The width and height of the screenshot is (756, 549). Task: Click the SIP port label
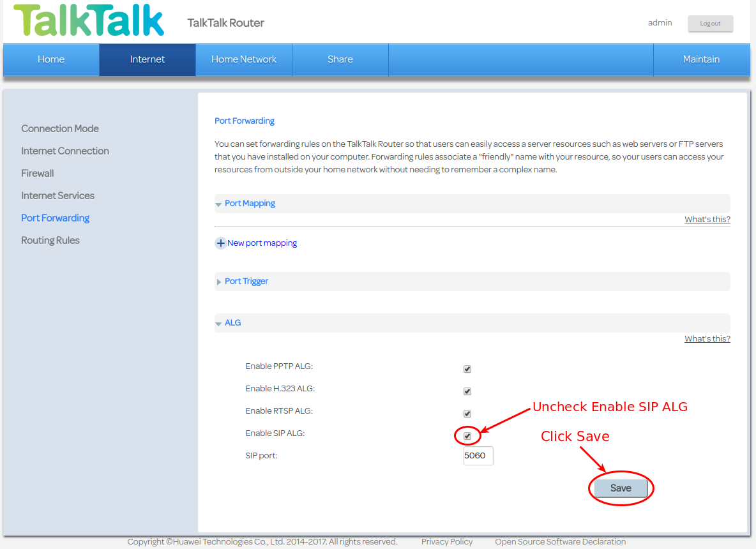[261, 456]
